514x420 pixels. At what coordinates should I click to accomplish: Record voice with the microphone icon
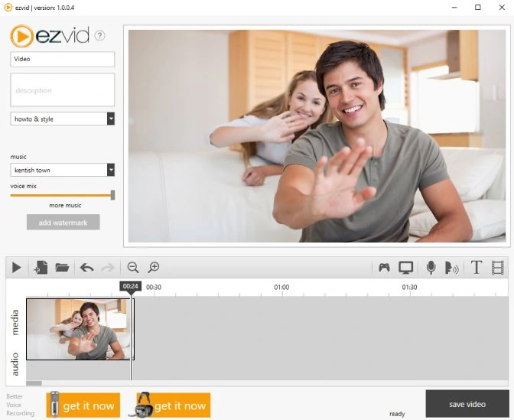coord(431,268)
